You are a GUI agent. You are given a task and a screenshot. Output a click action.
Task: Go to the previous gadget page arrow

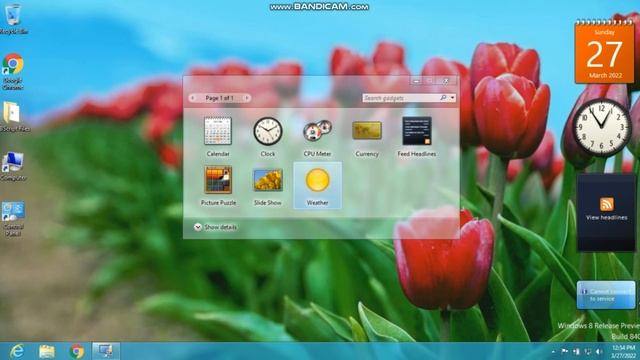point(193,98)
